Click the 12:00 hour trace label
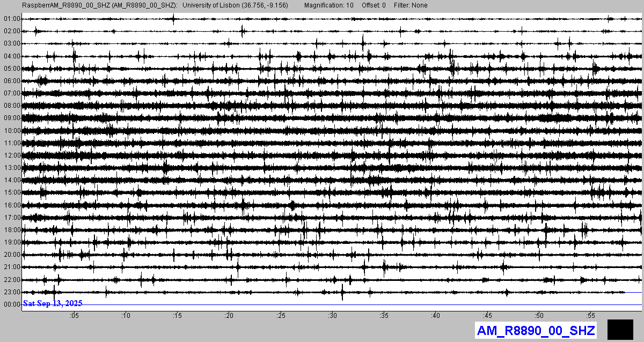The height and width of the screenshot is (342, 644). pos(11,155)
